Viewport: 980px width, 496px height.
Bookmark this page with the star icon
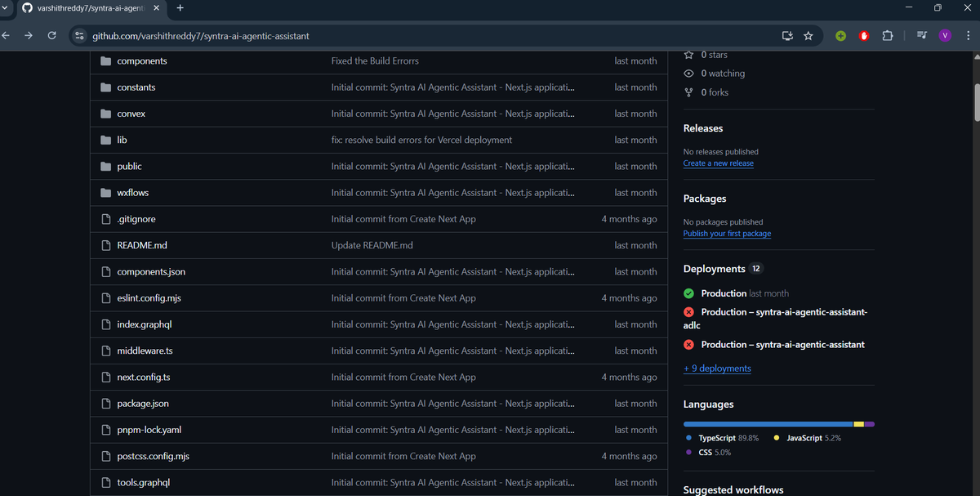pos(808,36)
